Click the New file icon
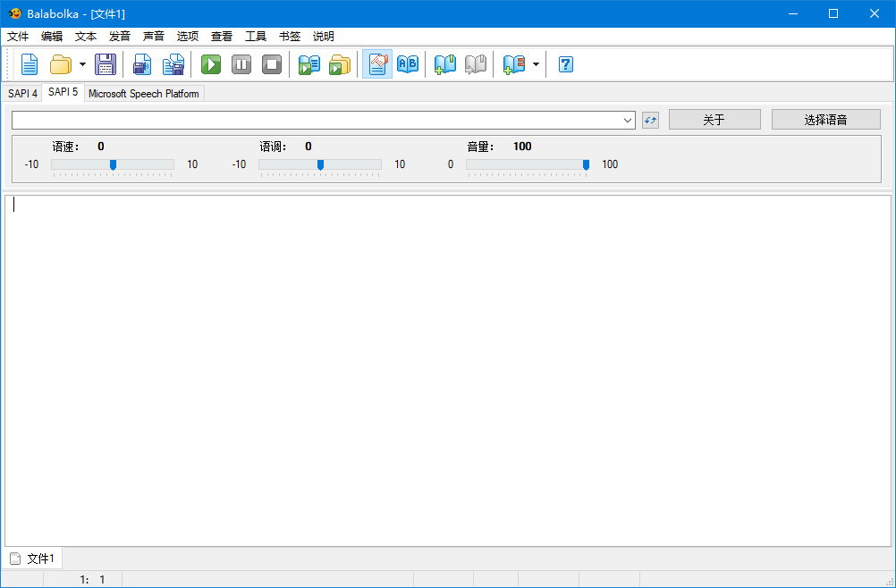 (30, 64)
